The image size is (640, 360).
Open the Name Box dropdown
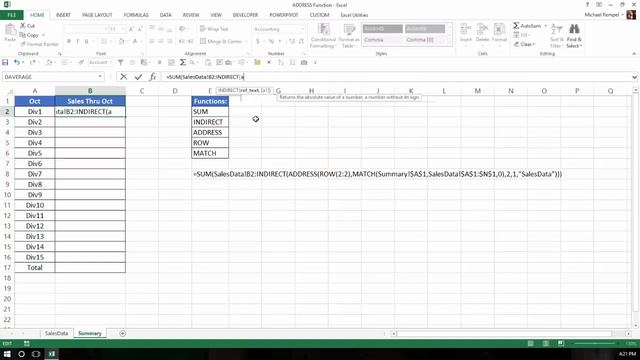point(100,77)
